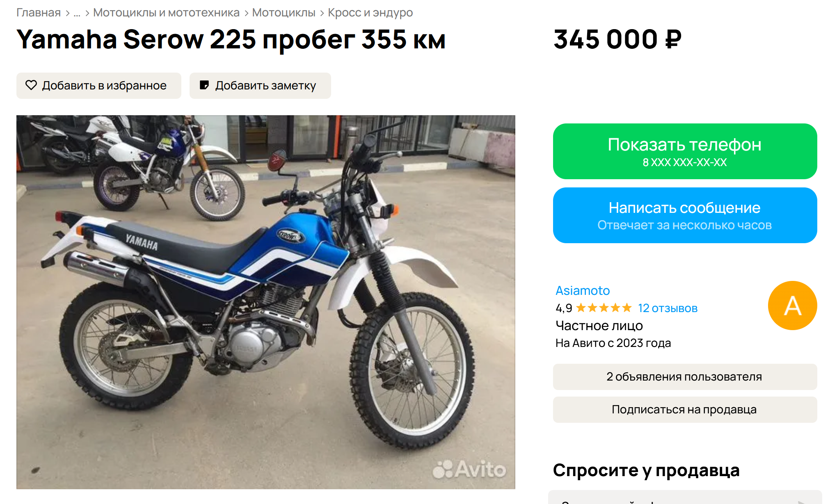This screenshot has height=504, width=830.
Task: Write a message to the seller
Action: tap(685, 215)
